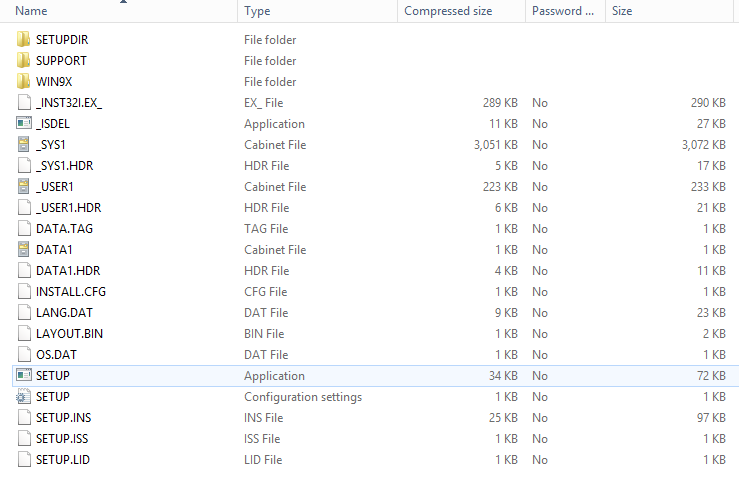Select the SUPPORT folder icon
This screenshot has height=496, width=739.
pyautogui.click(x=24, y=61)
